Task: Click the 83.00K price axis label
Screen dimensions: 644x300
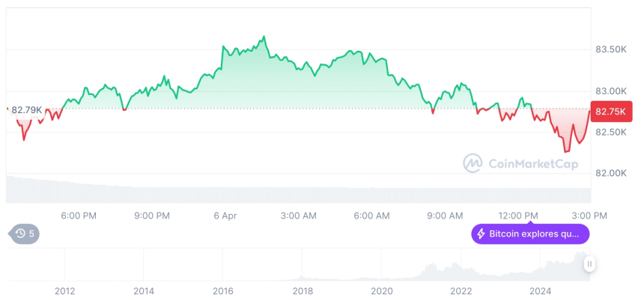Action: 610,91
